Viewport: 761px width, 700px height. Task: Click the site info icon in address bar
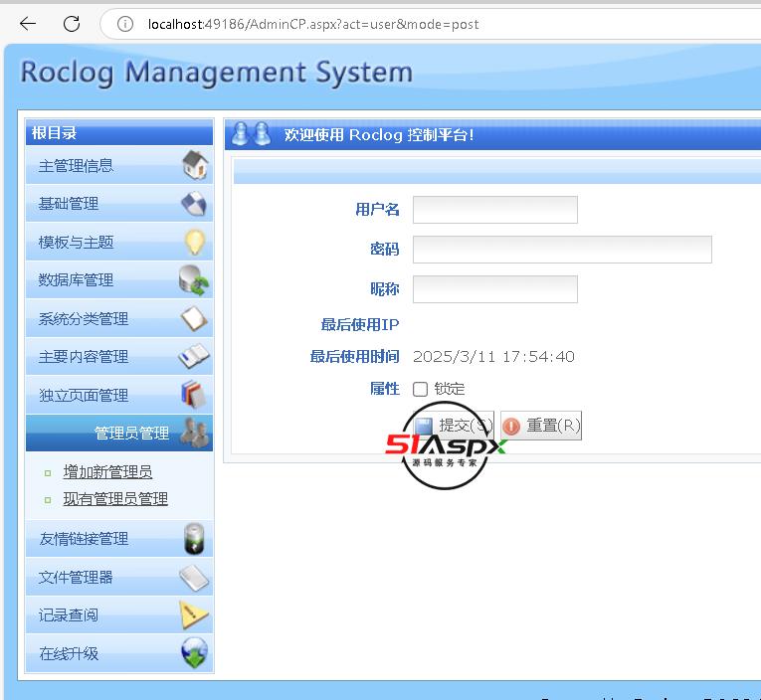(125, 24)
